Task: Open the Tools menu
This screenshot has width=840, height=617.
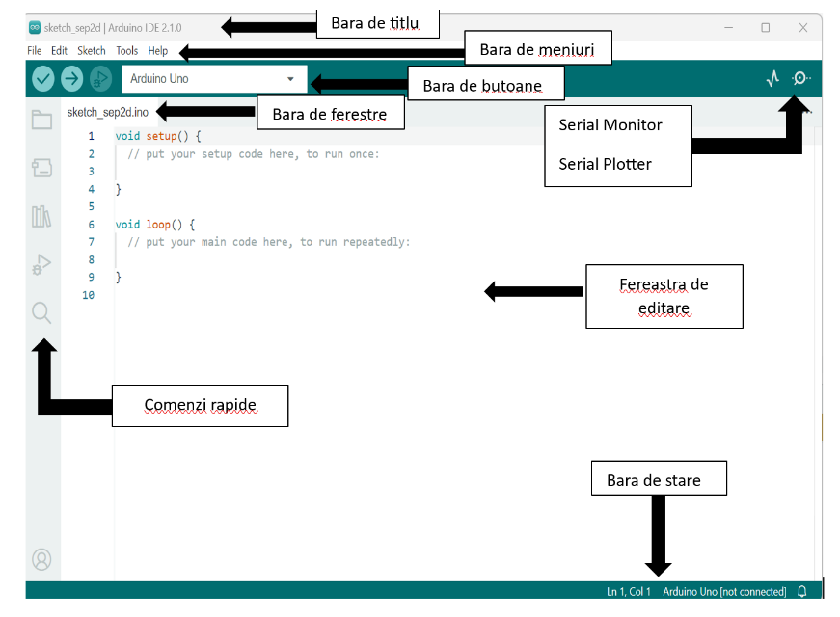Action: 127,51
